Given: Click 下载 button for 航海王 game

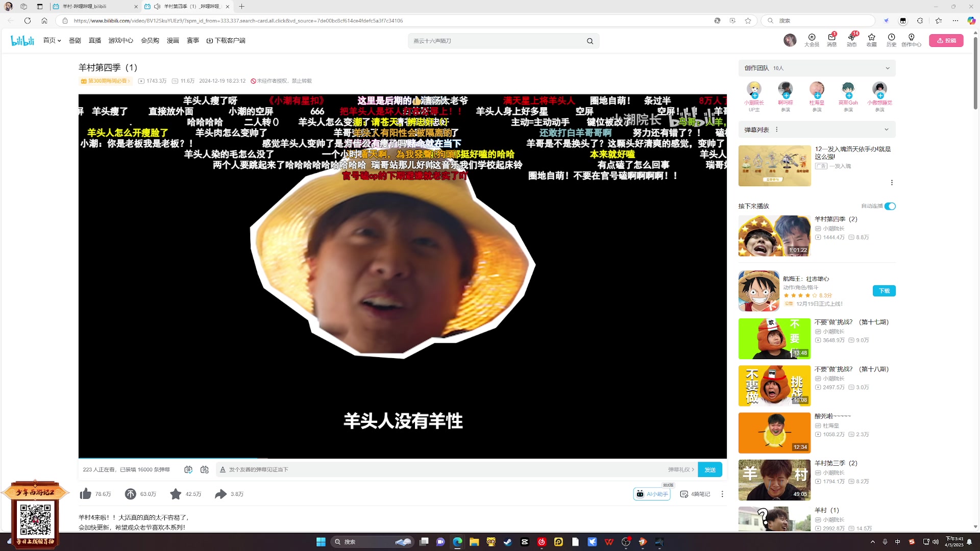Looking at the screenshot, I should (884, 291).
